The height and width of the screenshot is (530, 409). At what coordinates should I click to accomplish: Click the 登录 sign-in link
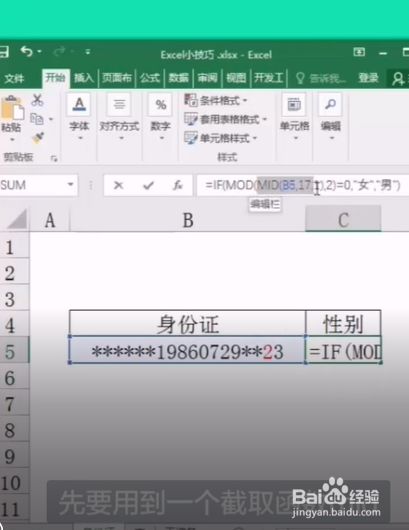point(368,78)
